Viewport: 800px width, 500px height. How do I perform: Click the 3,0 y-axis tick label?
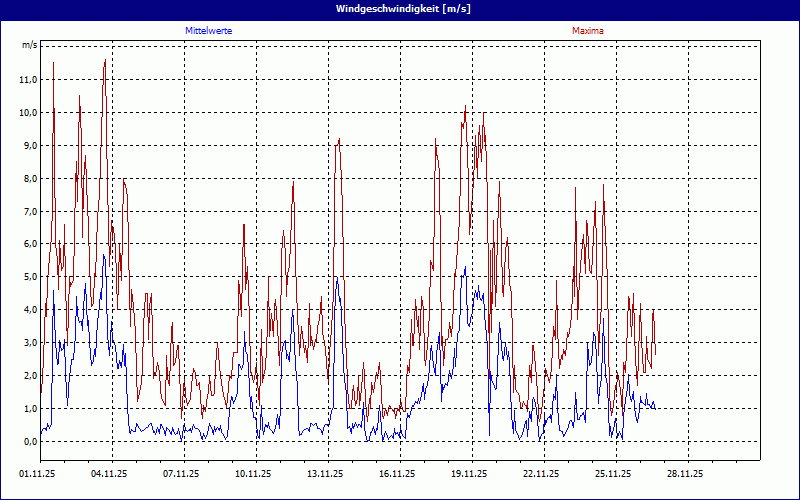tap(29, 343)
